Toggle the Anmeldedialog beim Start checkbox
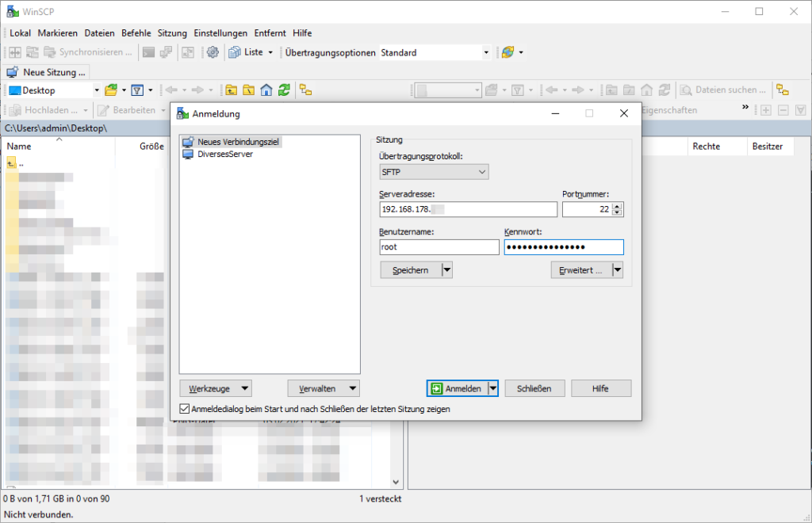Image resolution: width=812 pixels, height=523 pixels. (x=186, y=410)
